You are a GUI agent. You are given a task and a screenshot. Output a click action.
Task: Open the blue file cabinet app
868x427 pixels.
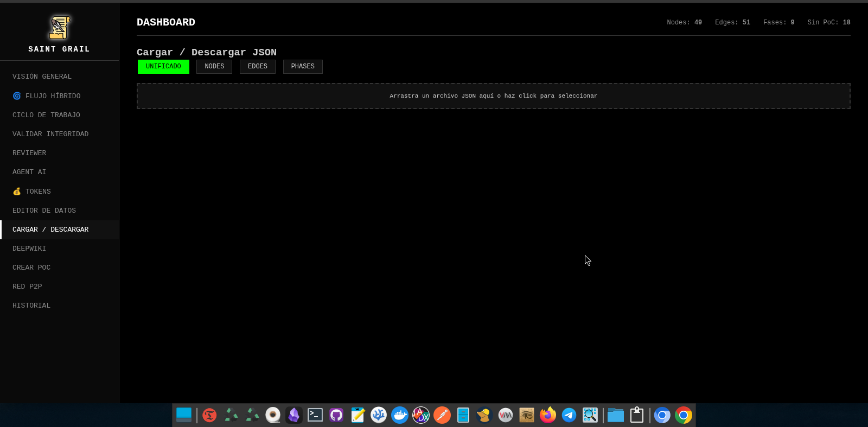463,415
